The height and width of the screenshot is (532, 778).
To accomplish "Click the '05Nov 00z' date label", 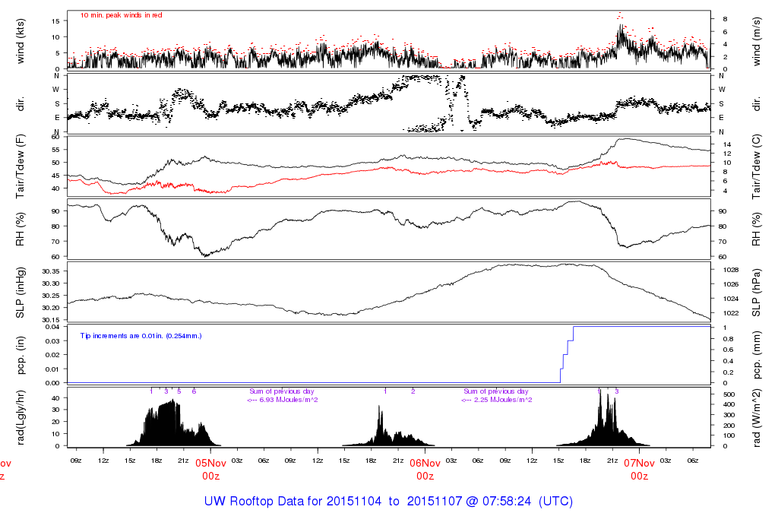I will pyautogui.click(x=211, y=470).
